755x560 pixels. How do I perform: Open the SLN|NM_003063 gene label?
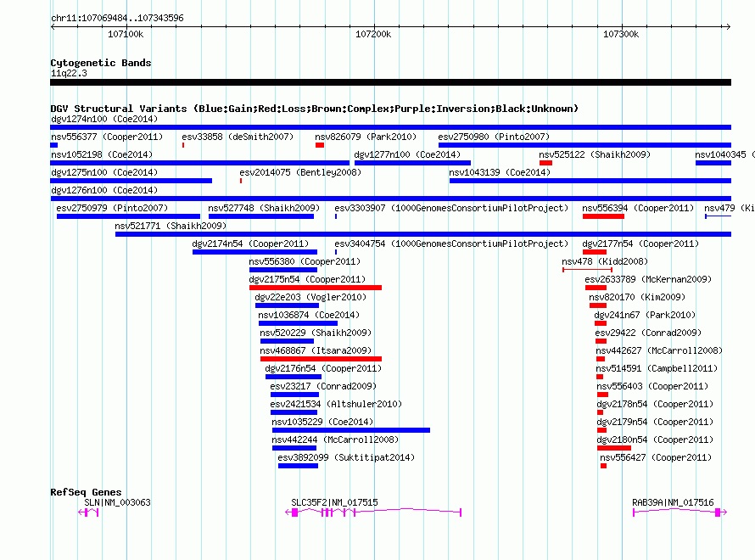pyautogui.click(x=117, y=502)
